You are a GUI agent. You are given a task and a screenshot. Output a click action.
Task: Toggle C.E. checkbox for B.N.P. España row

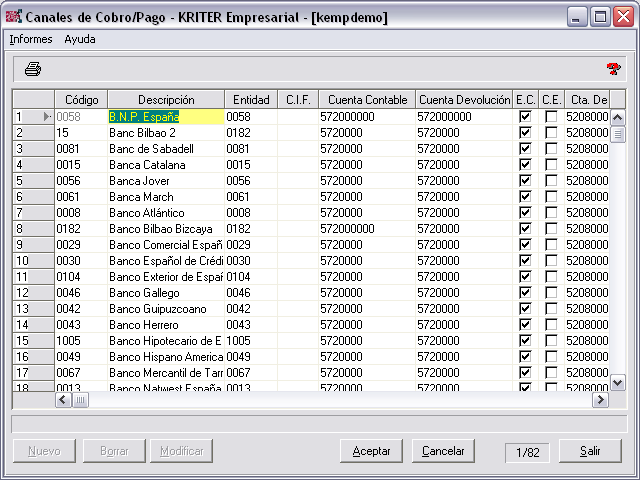click(x=551, y=117)
